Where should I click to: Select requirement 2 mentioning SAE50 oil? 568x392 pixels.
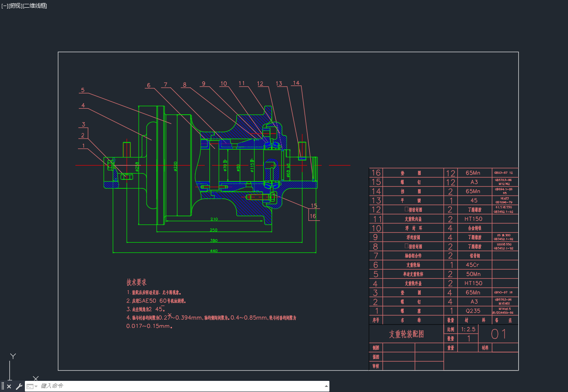pyautogui.click(x=156, y=301)
